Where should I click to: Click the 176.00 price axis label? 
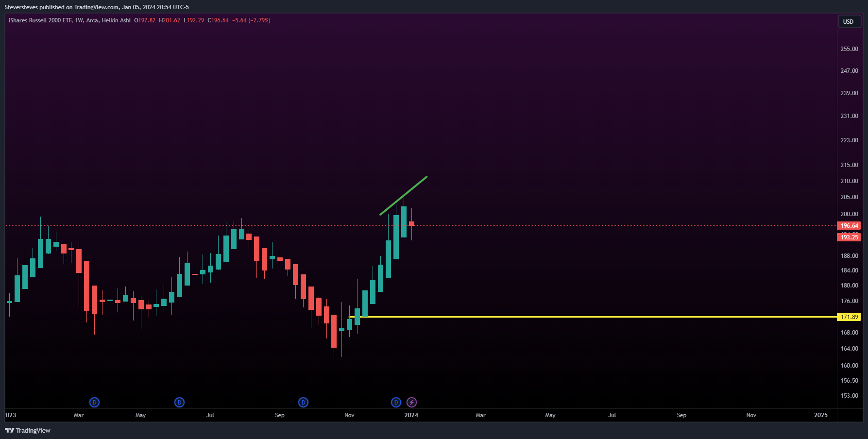click(x=849, y=301)
